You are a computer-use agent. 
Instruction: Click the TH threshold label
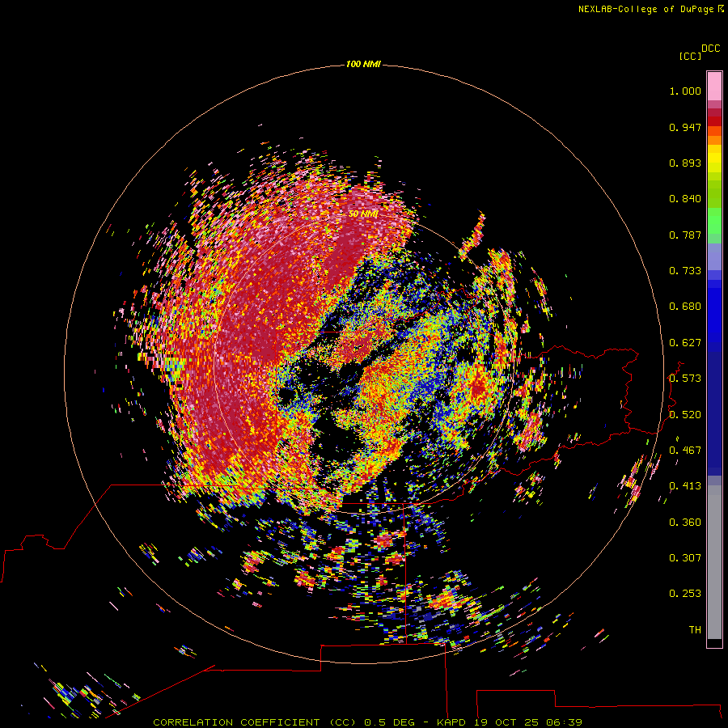click(695, 630)
